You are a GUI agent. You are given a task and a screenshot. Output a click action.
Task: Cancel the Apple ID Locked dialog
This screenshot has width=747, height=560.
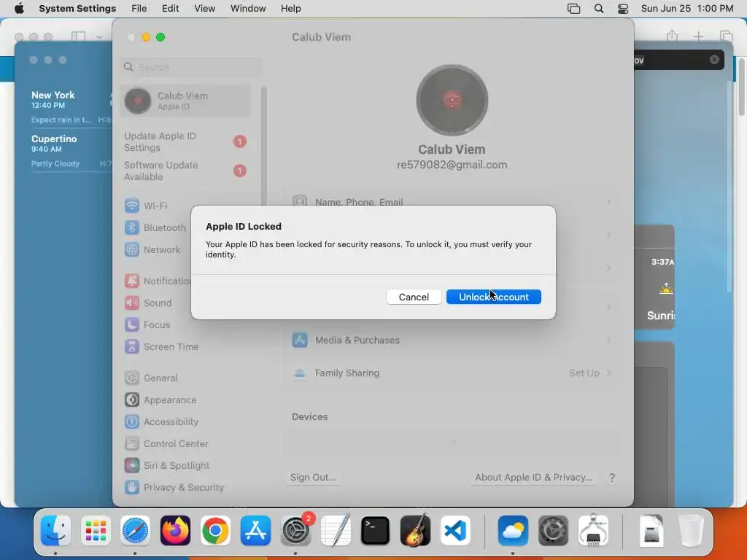414,297
